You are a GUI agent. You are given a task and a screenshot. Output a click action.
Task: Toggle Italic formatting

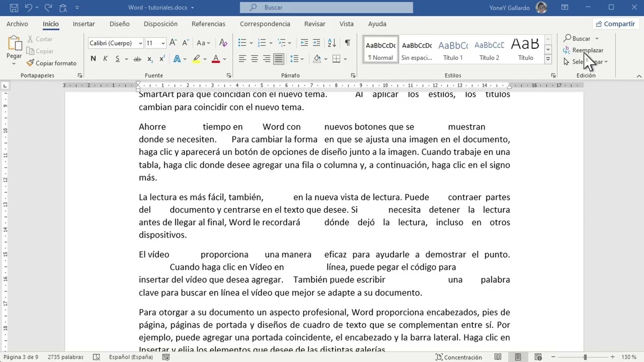coord(105,59)
